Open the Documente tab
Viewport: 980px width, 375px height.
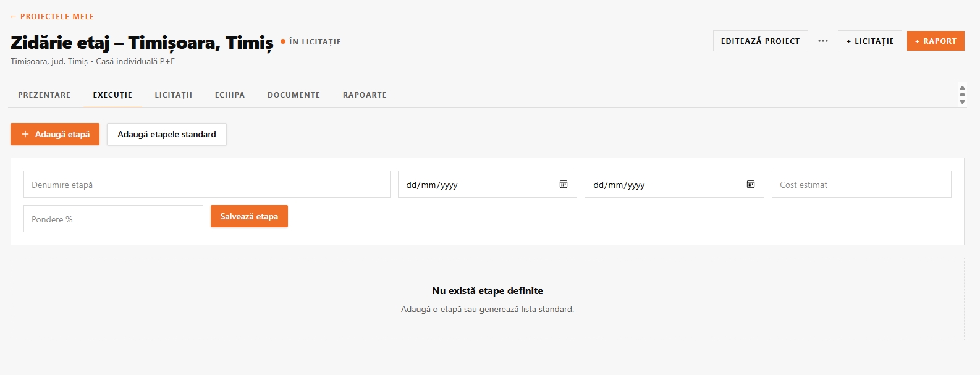point(294,95)
